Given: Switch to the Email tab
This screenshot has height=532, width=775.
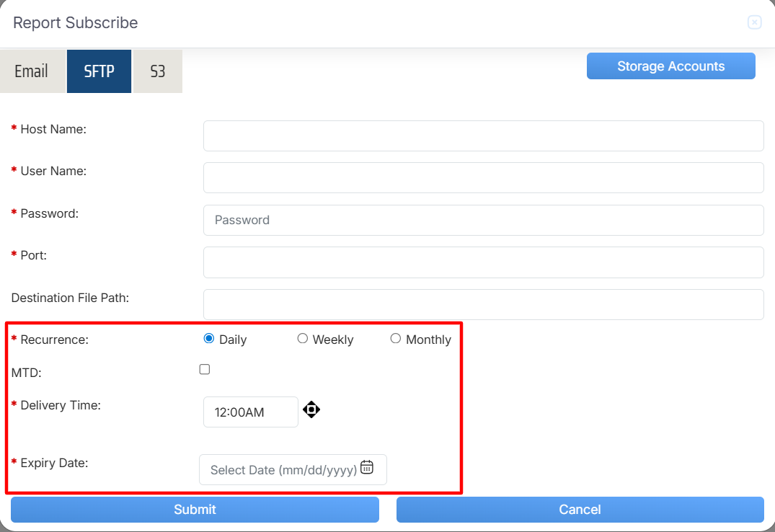Looking at the screenshot, I should click(x=32, y=71).
